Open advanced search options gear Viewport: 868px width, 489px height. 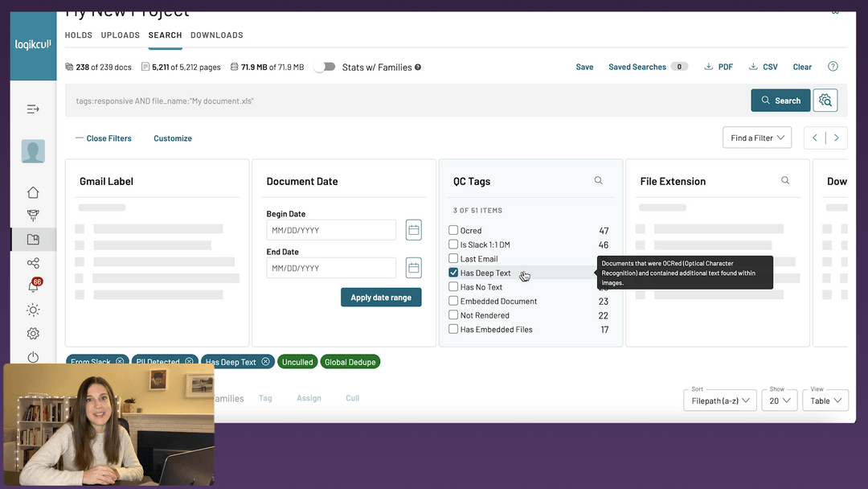pyautogui.click(x=825, y=100)
